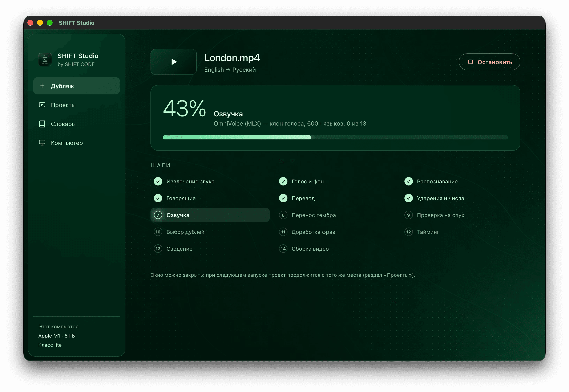This screenshot has width=569, height=392.
Task: Click the London.mp4 file title
Action: pyautogui.click(x=232, y=58)
